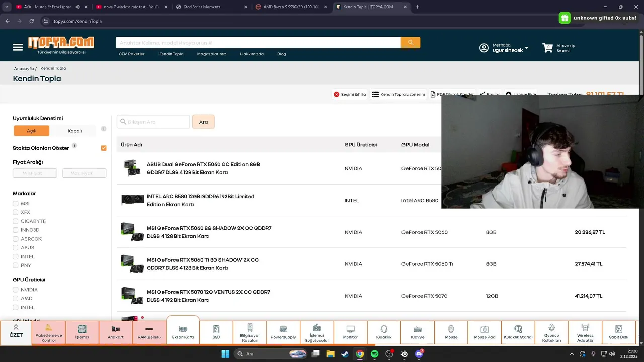Select the Kulaklık Standı category icon
The height and width of the screenshot is (362, 644).
tap(518, 329)
